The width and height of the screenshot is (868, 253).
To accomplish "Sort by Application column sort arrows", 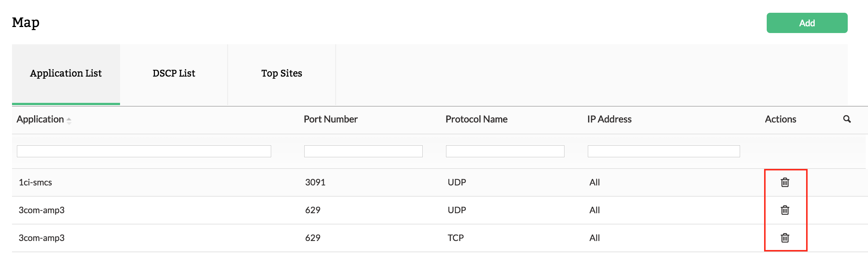I will [69, 120].
